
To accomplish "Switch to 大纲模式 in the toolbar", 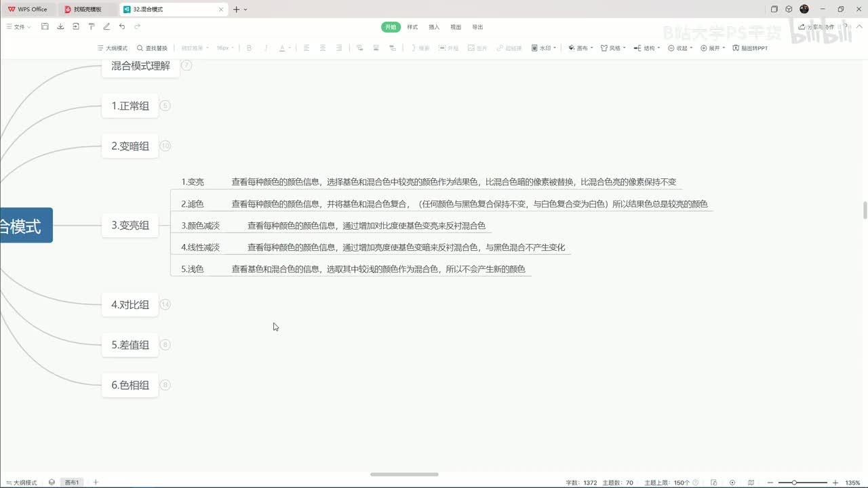I will tap(113, 48).
